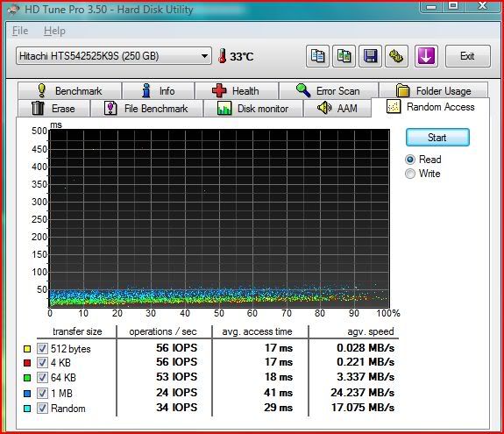Select the Random Access tab
504x434 pixels.
[x=430, y=107]
